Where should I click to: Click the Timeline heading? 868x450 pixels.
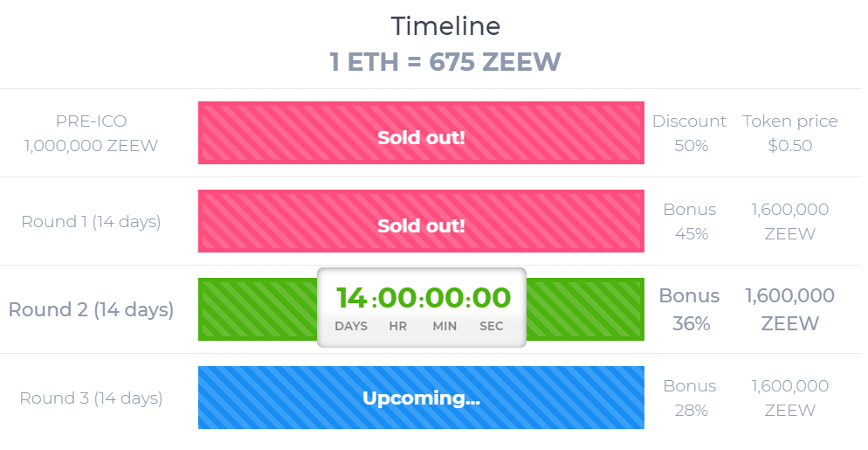click(445, 26)
